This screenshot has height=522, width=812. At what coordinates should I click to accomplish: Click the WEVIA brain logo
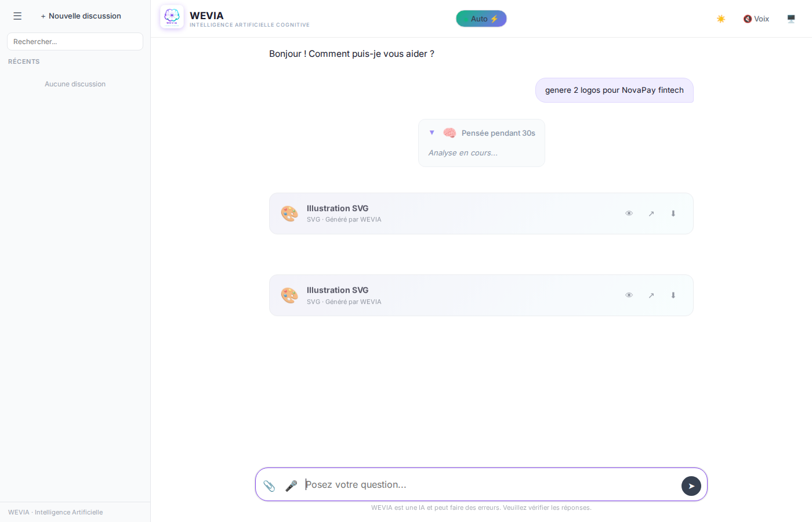tap(172, 17)
